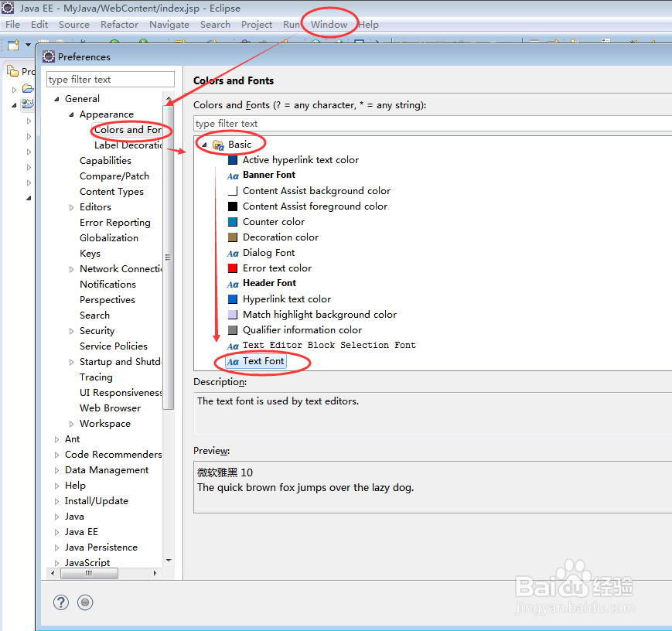
Task: Expand the Data Management node
Action: [56, 470]
